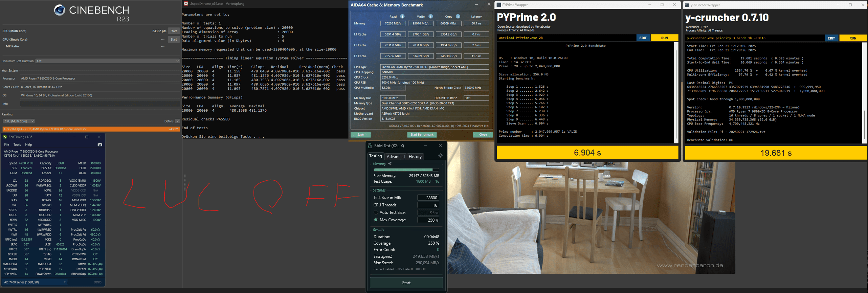Click Save in AIDA64 benchmark window
This screenshot has height=293, width=868.
(x=361, y=135)
